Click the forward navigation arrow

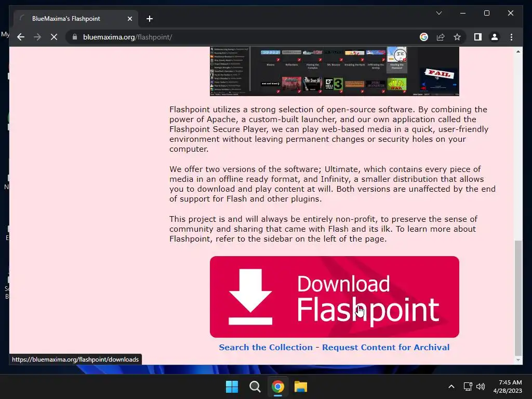pos(37,37)
